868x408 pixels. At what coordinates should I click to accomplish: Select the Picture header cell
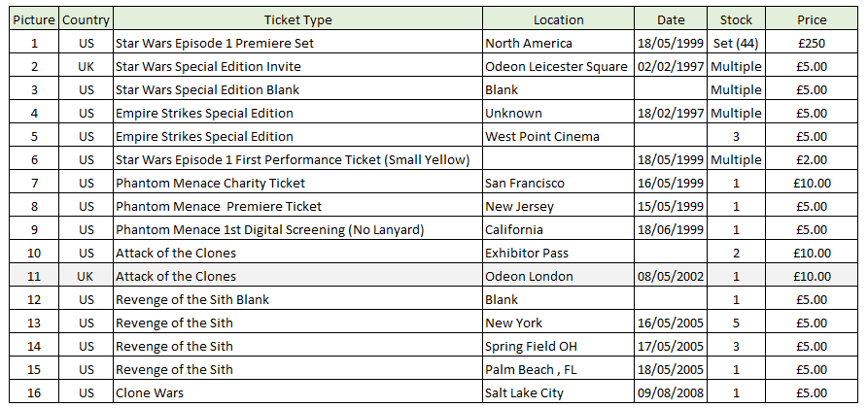[x=34, y=20]
